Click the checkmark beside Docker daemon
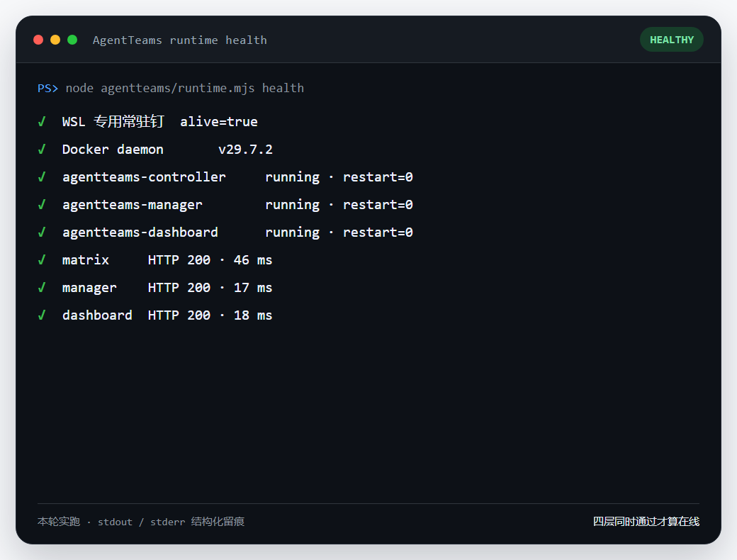This screenshot has width=737, height=560. pos(42,150)
